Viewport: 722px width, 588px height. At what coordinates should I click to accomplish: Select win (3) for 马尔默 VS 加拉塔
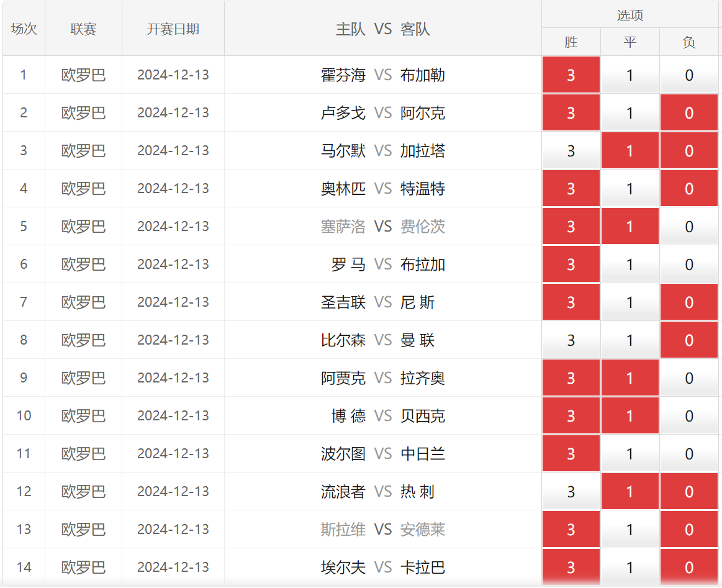coord(571,150)
